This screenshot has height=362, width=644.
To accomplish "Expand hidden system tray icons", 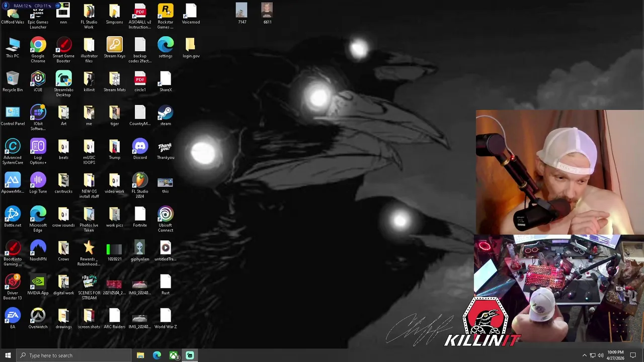I will point(584,355).
